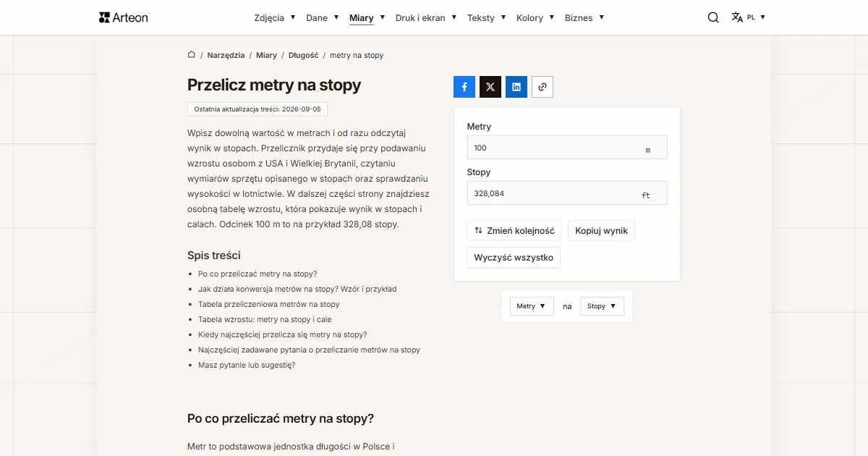Screen dimensions: 868x456
Task: Open the Metry source unit dropdown
Action: click(532, 306)
